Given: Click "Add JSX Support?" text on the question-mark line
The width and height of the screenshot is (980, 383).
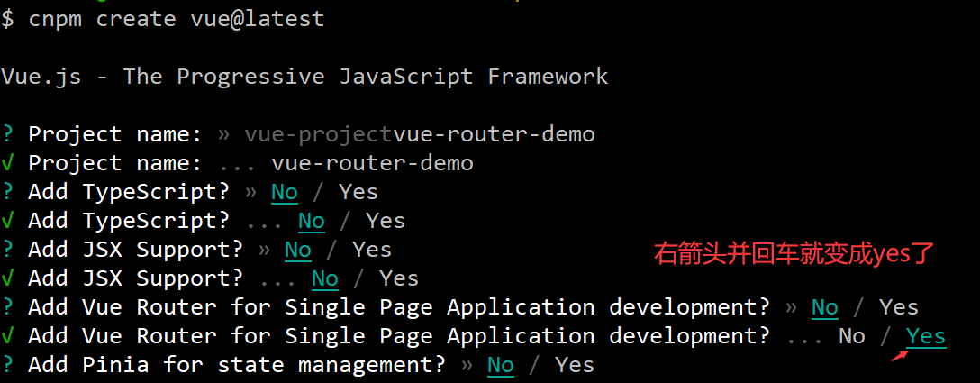Looking at the screenshot, I should pos(136,250).
